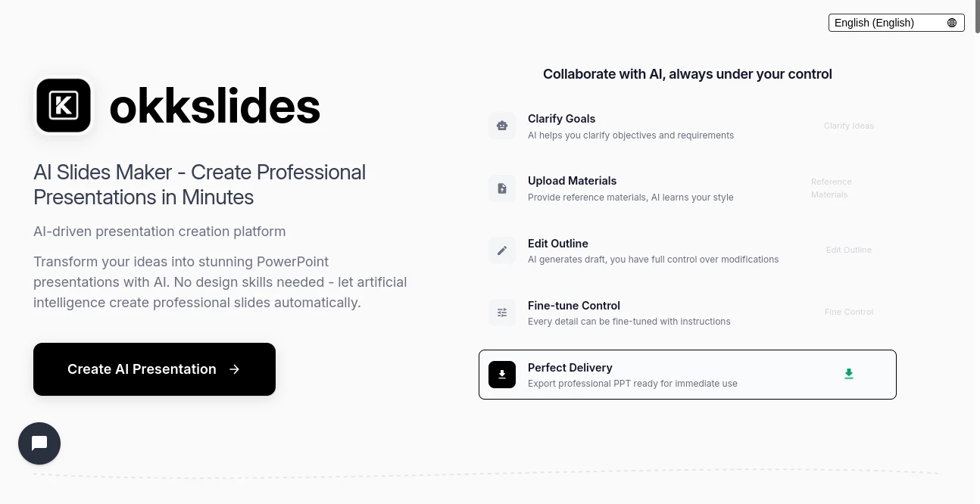Open the chat support widget
The width and height of the screenshot is (980, 504).
point(39,443)
